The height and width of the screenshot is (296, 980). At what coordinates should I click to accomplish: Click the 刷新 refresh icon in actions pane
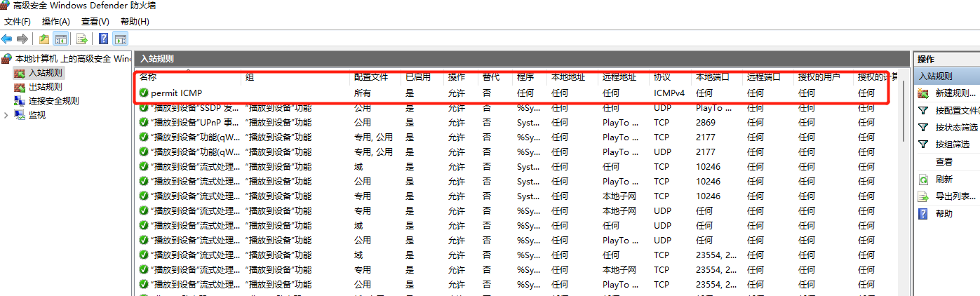click(x=924, y=179)
